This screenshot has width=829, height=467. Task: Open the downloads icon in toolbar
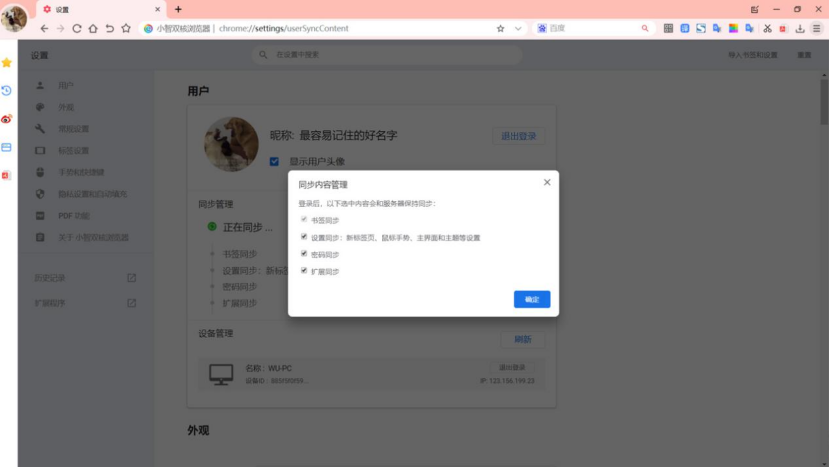[800, 29]
